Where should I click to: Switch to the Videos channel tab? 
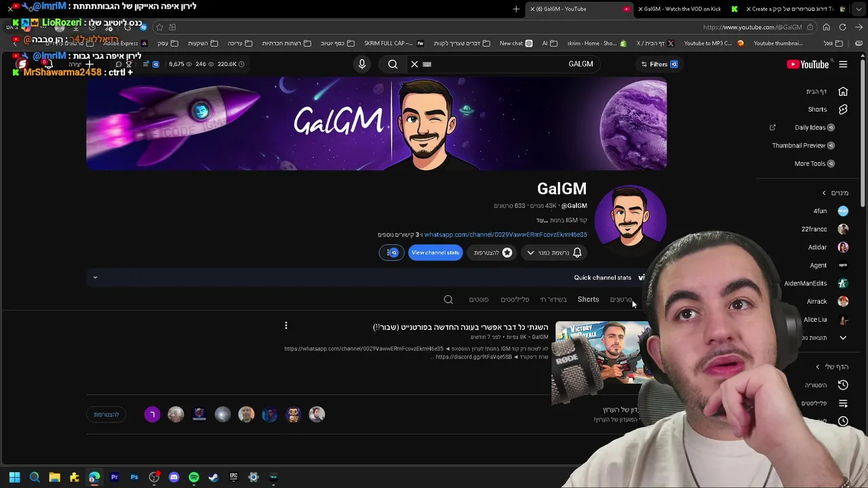pos(620,300)
